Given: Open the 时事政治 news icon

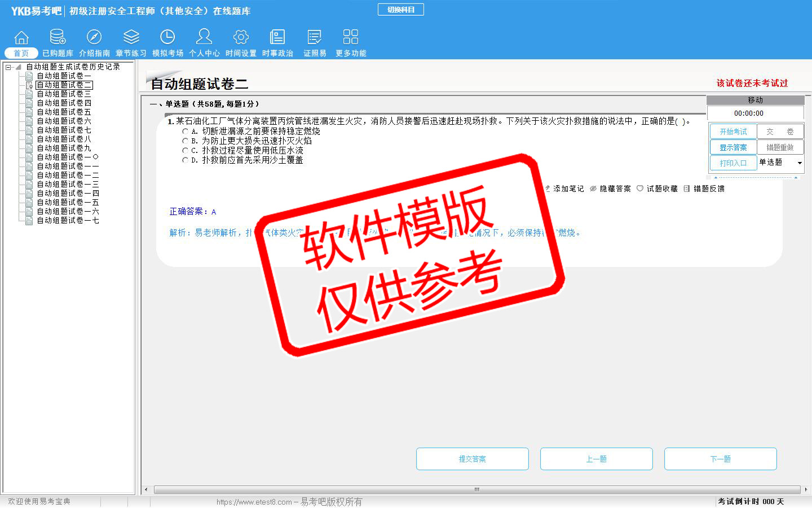Looking at the screenshot, I should tap(277, 38).
